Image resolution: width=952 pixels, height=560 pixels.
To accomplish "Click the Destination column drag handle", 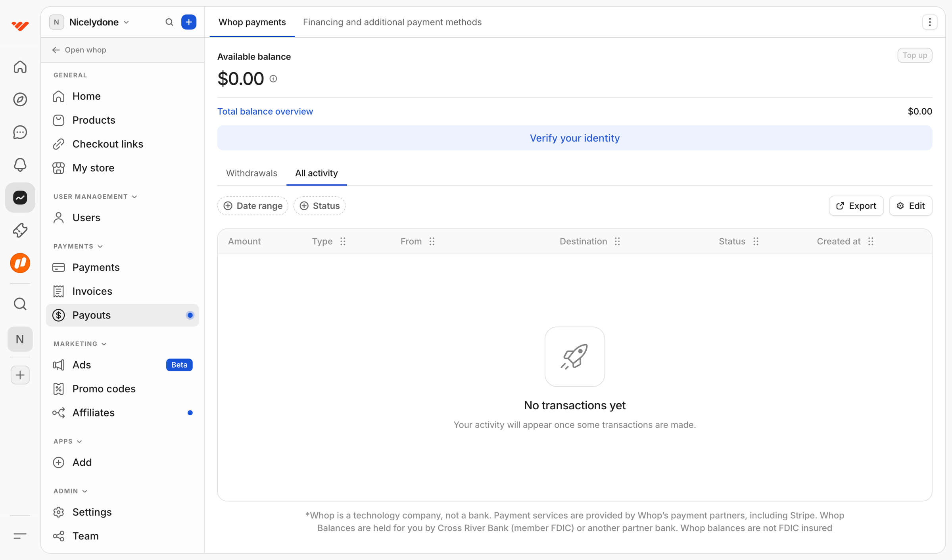I will pos(617,242).
